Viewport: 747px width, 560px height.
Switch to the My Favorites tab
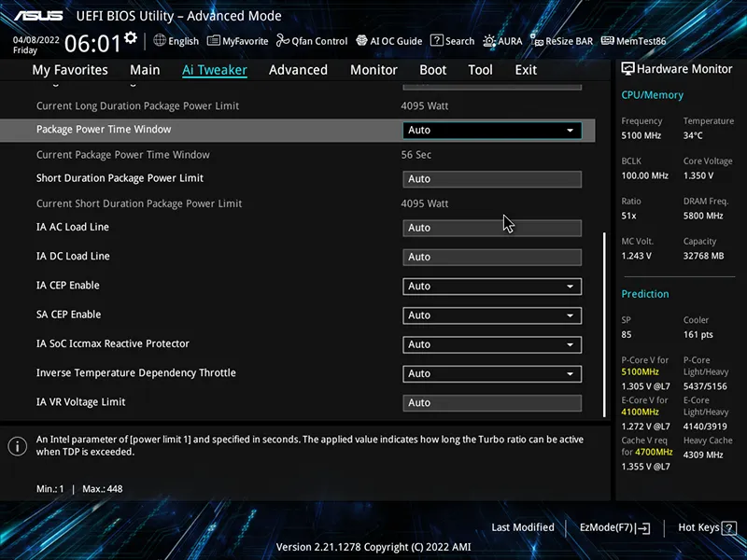click(70, 70)
